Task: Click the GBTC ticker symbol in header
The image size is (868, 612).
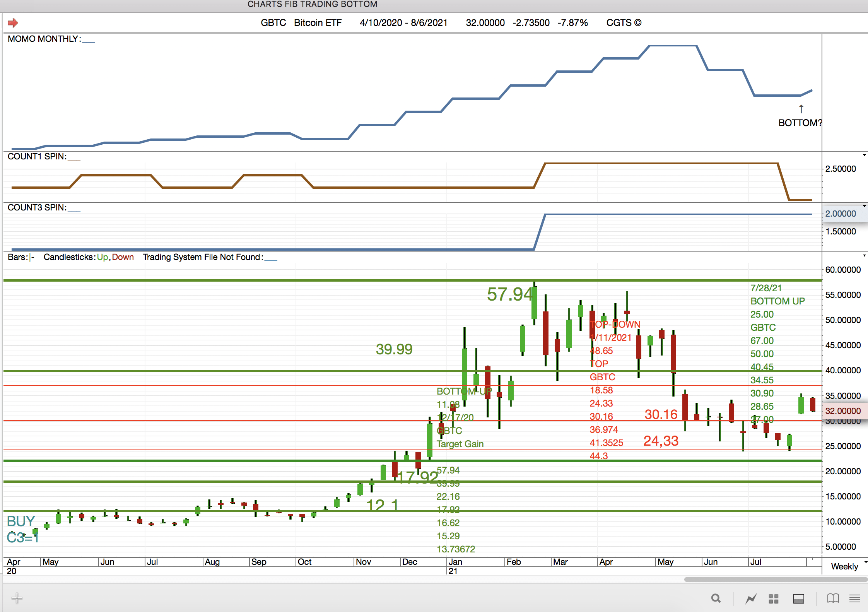Action: click(273, 23)
